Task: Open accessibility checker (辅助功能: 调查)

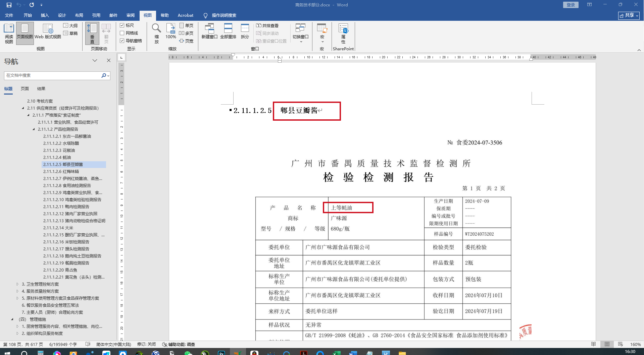Action: 179,344
